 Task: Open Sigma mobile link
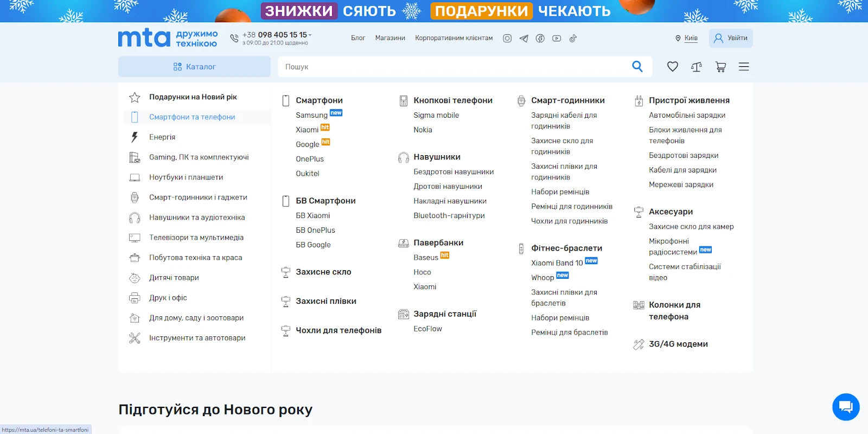(x=436, y=115)
